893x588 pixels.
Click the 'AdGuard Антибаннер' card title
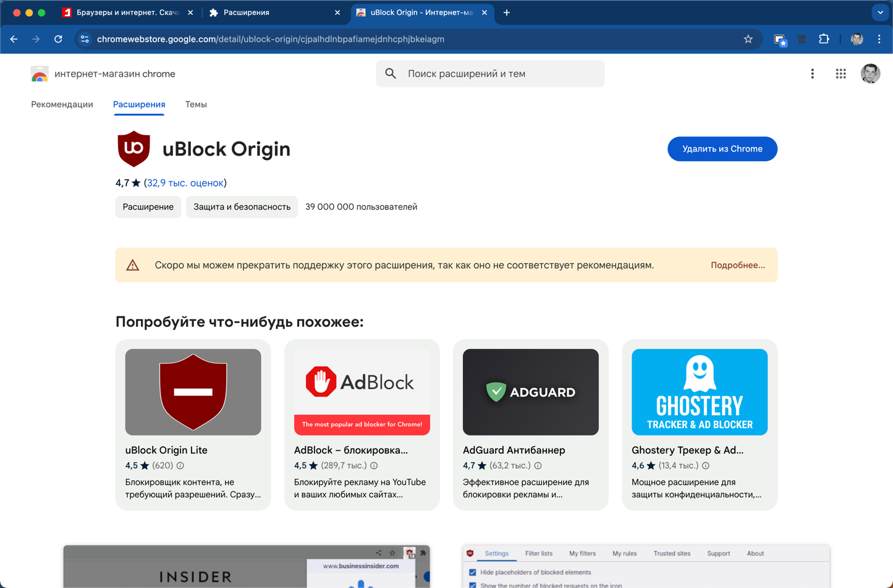[x=514, y=450]
